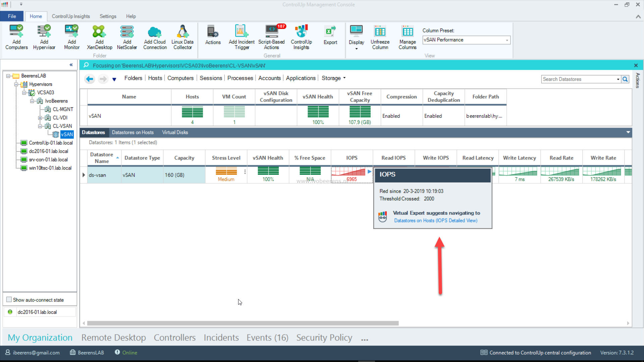Go to the Processes view
This screenshot has height=362, width=644.
pyautogui.click(x=240, y=78)
